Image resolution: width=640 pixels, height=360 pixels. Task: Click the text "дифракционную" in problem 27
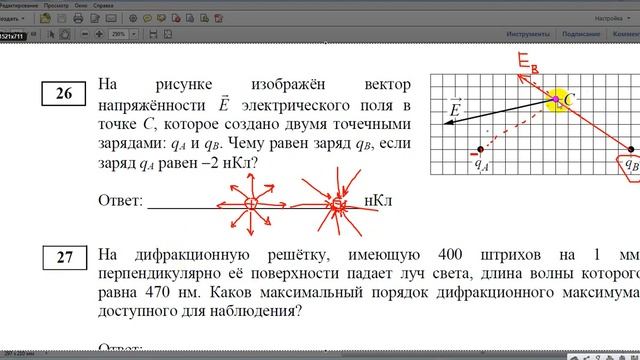click(x=192, y=255)
